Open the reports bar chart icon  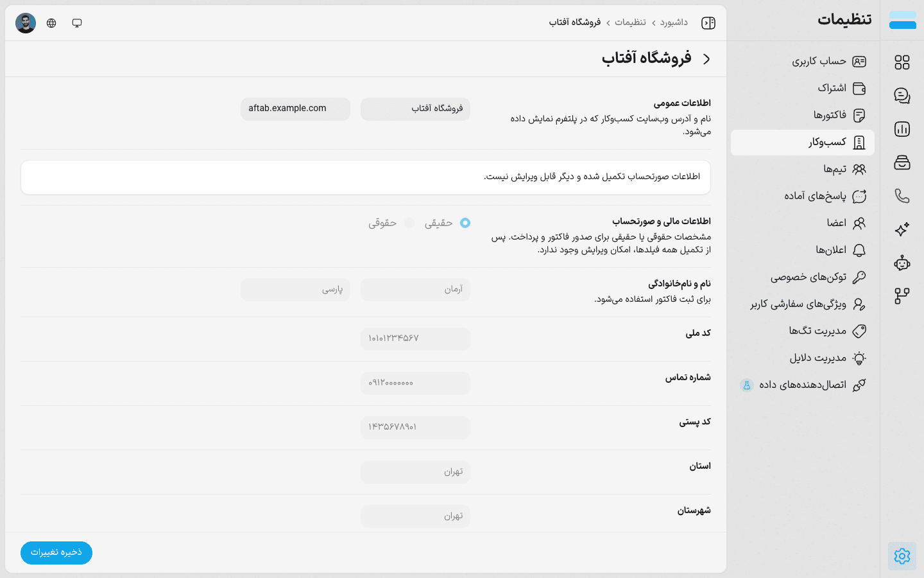coord(902,129)
